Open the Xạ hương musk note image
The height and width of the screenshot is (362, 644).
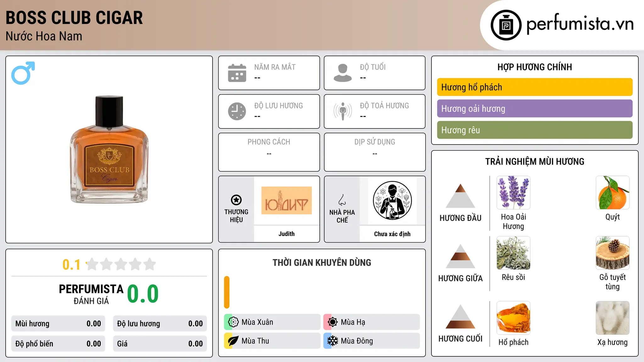tap(613, 318)
